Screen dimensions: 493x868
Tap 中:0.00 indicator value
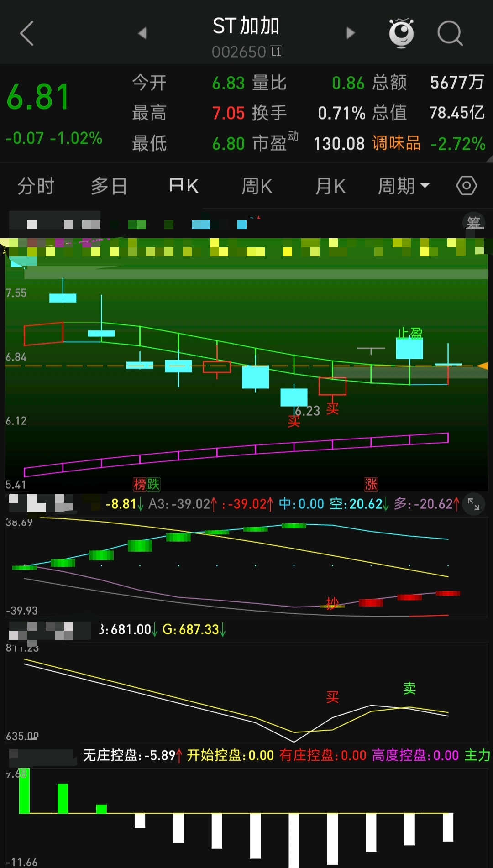click(301, 504)
